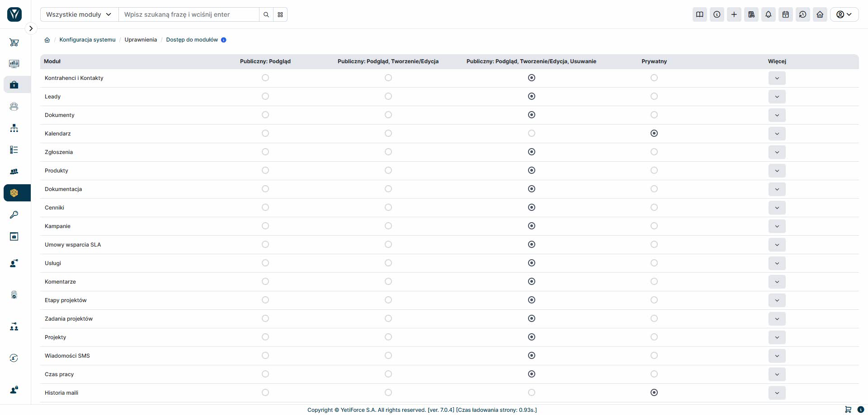This screenshot has height=415, width=868.
Task: Go to Konfiguracja systemu breadcrumb
Action: [87, 40]
